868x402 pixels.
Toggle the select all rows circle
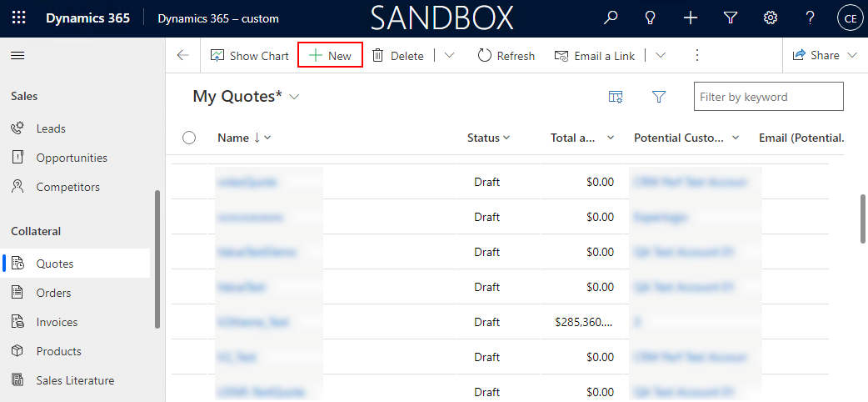coord(189,138)
